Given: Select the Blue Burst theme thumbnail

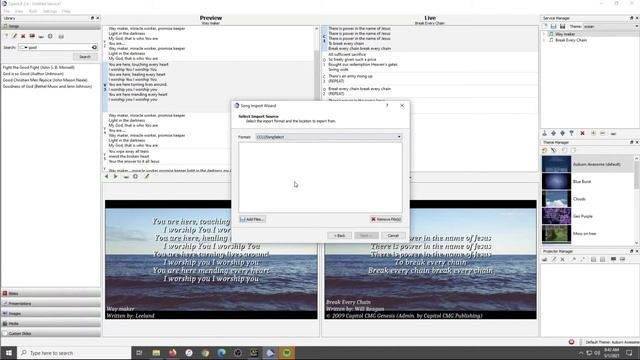Looking at the screenshot, I should (556, 182).
